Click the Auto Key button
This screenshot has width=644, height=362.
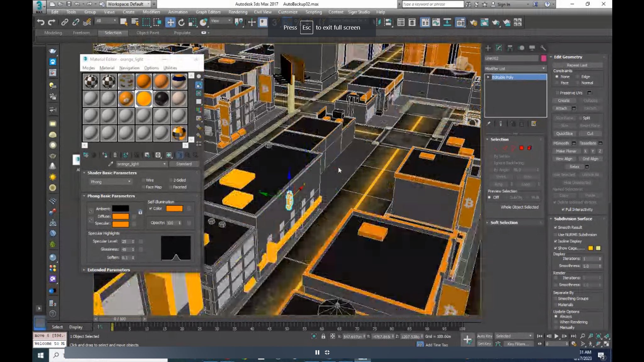coord(484,336)
